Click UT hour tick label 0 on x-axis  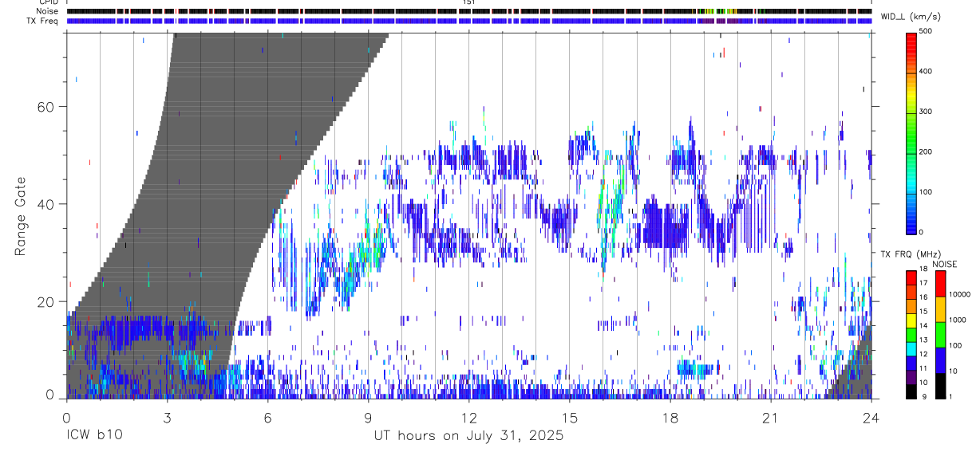point(66,418)
